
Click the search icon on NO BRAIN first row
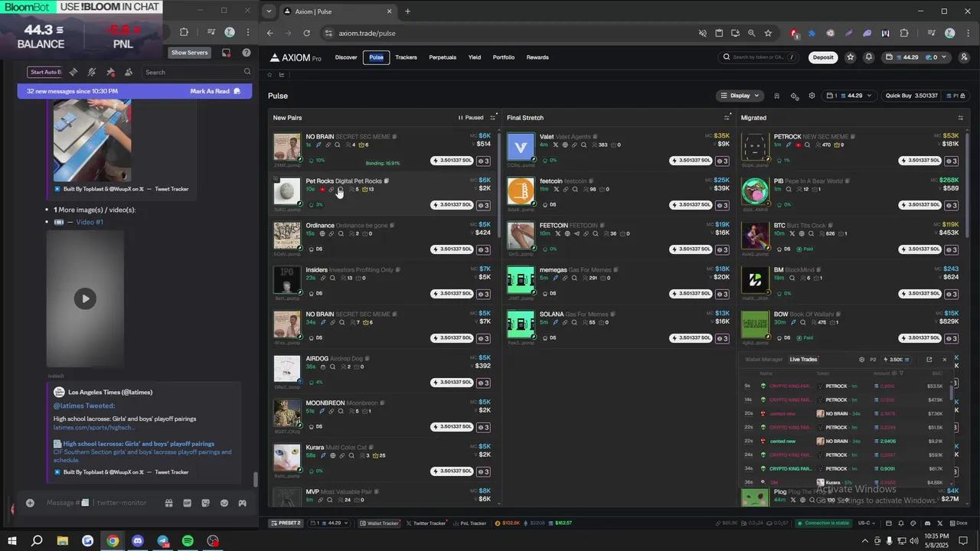(337, 145)
